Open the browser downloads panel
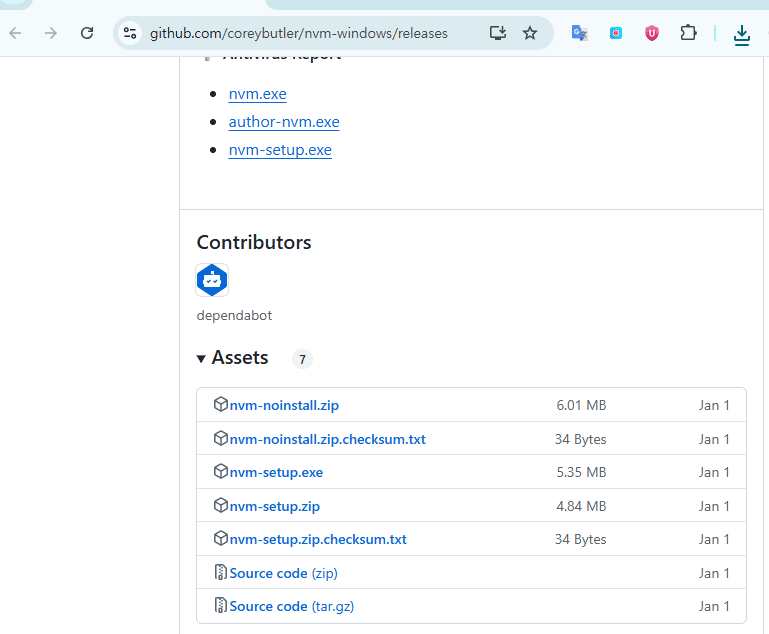The height and width of the screenshot is (634, 769). click(742, 35)
